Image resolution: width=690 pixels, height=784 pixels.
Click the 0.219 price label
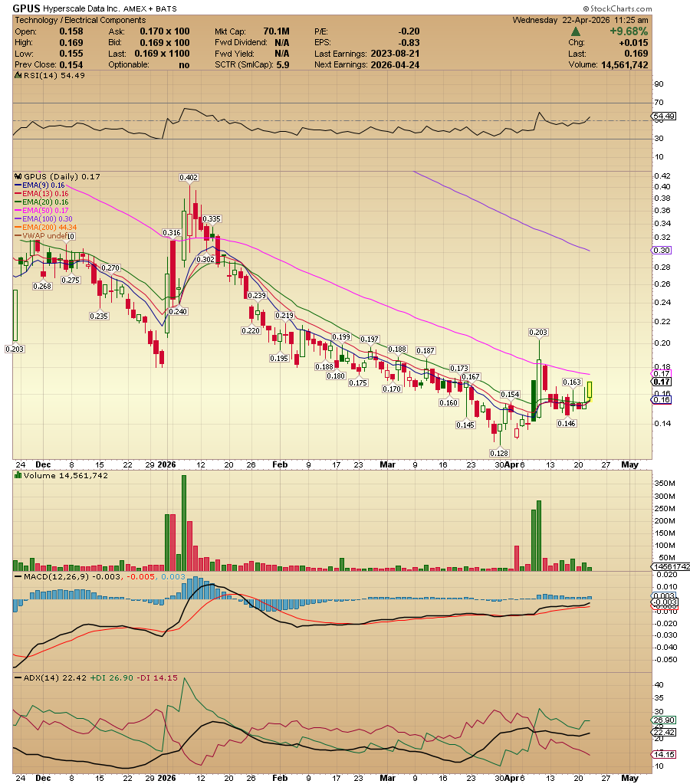284,316
